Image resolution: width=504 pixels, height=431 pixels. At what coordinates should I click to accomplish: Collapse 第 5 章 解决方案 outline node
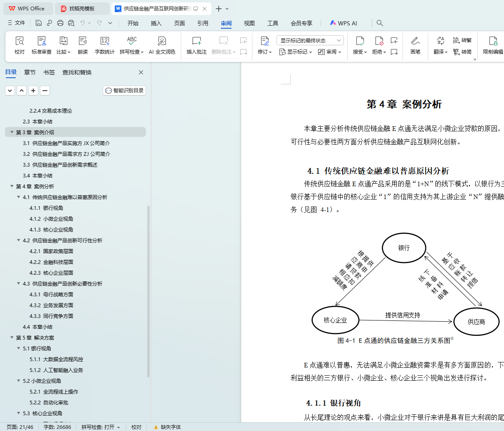[12, 337]
